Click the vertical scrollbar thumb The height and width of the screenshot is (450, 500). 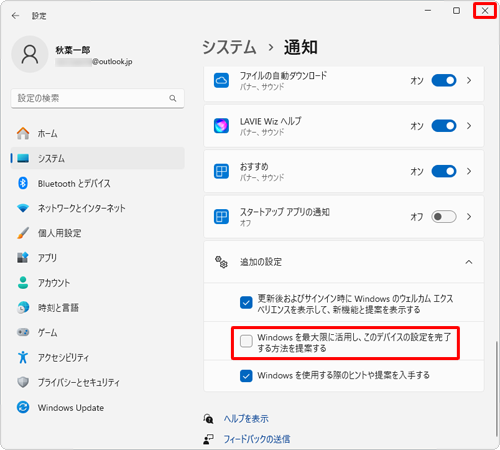click(496, 389)
